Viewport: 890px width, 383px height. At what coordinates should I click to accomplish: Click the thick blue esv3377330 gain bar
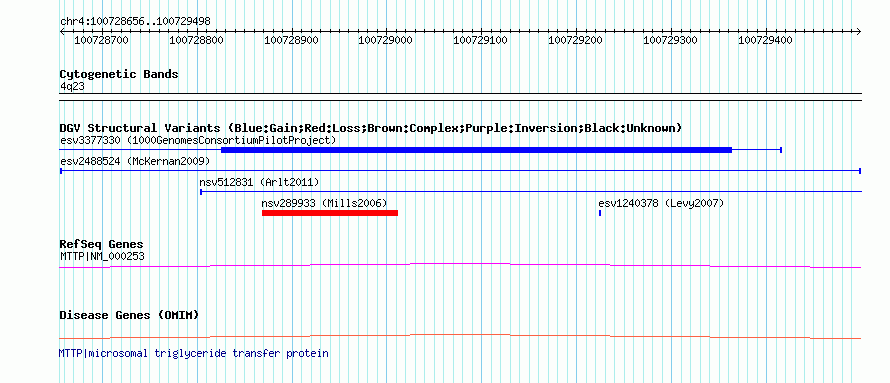[x=476, y=150]
